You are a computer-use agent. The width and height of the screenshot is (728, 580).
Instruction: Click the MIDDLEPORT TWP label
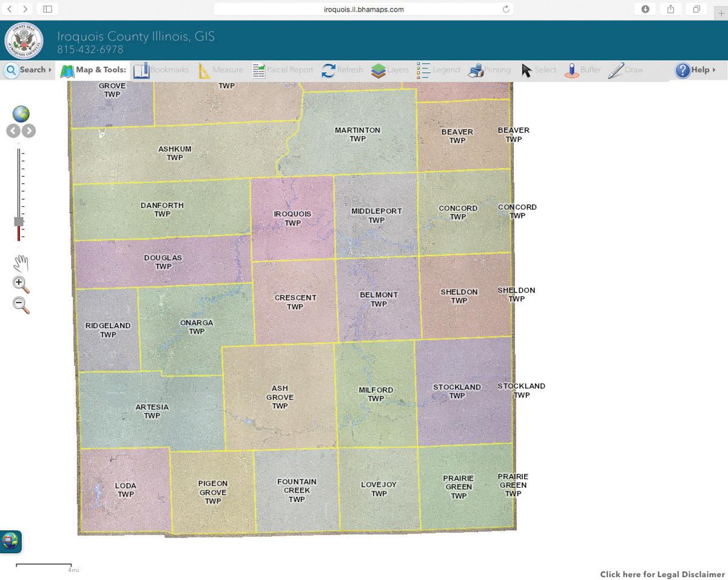pos(376,216)
